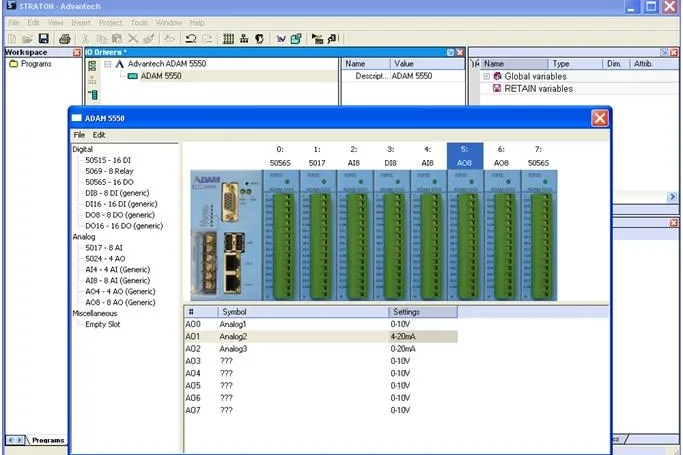Select the AO7 channel row
This screenshot has height=455, width=683.
click(321, 410)
